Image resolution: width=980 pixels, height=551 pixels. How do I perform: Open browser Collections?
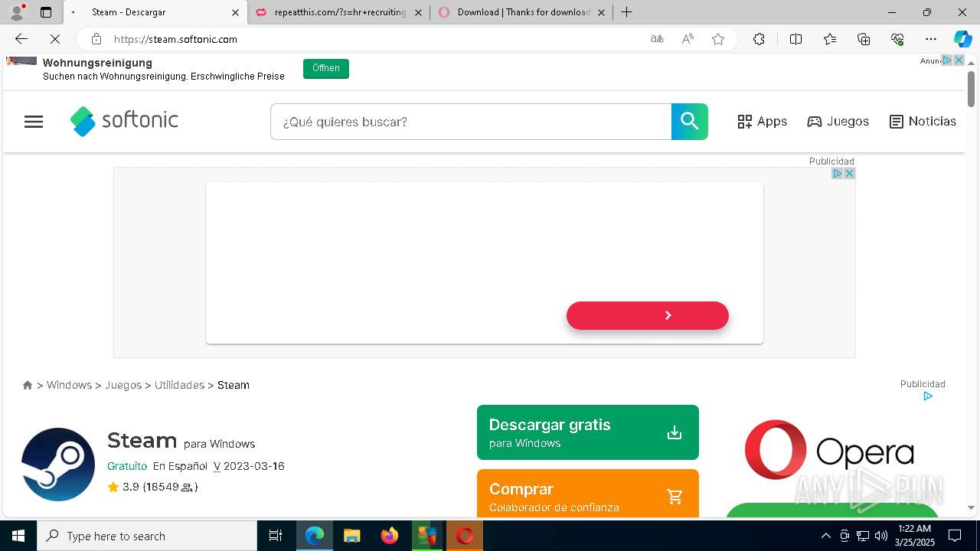coord(864,39)
